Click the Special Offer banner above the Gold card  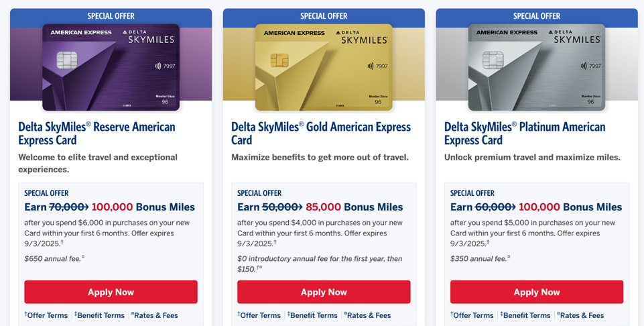click(324, 17)
